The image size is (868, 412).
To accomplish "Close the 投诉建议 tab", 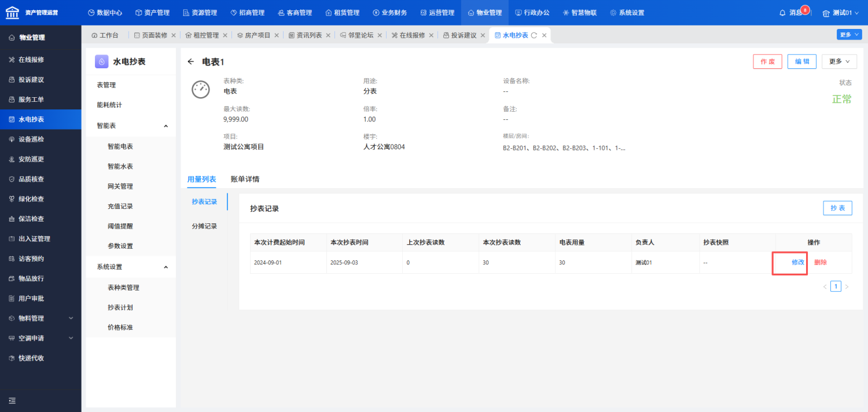I will point(483,35).
